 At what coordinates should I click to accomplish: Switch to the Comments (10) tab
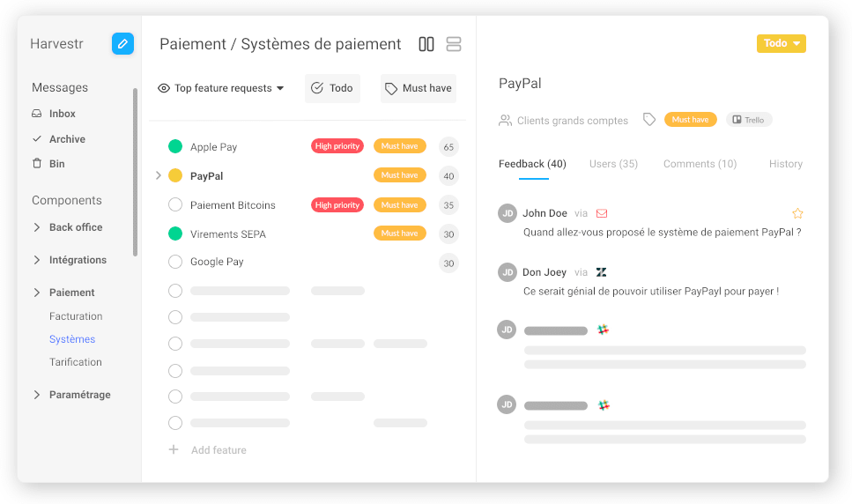[700, 164]
